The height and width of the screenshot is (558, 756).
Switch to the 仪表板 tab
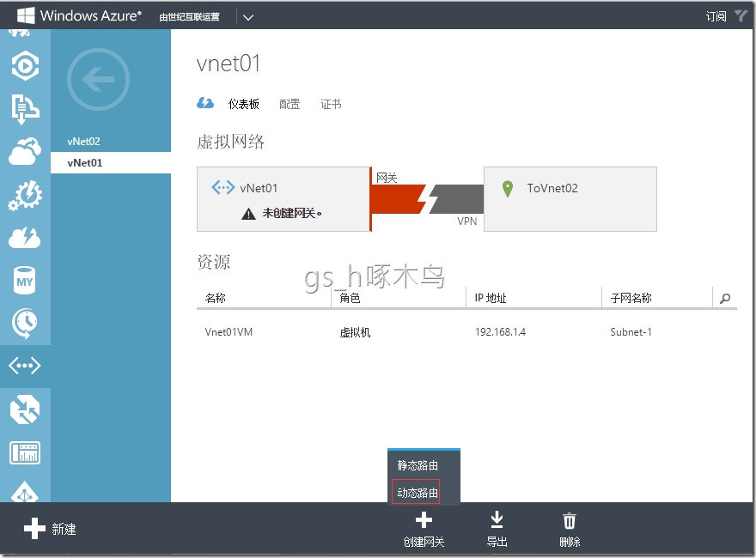[243, 104]
